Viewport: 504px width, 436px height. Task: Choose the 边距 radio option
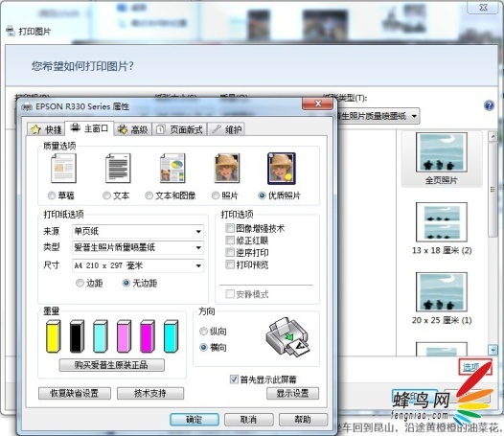[x=80, y=283]
